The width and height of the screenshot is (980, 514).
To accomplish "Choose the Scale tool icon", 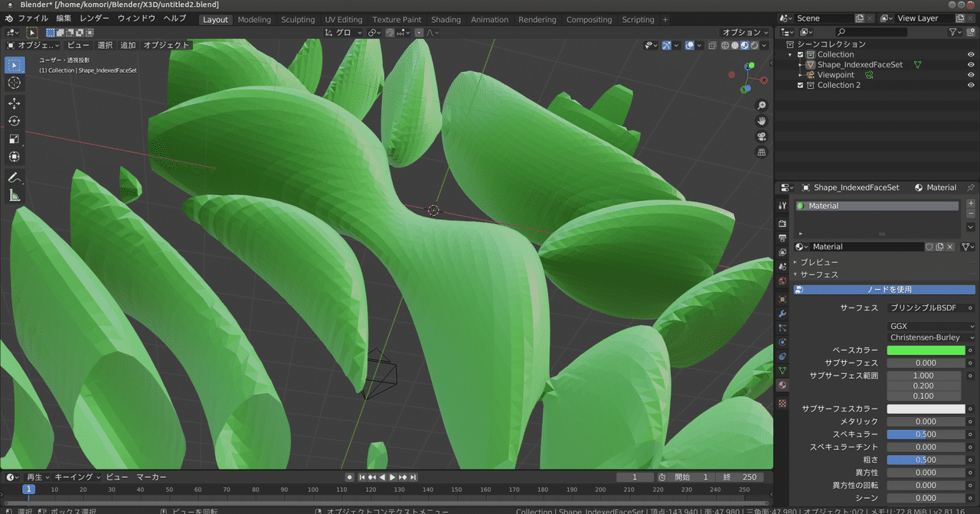I will 15,138.
